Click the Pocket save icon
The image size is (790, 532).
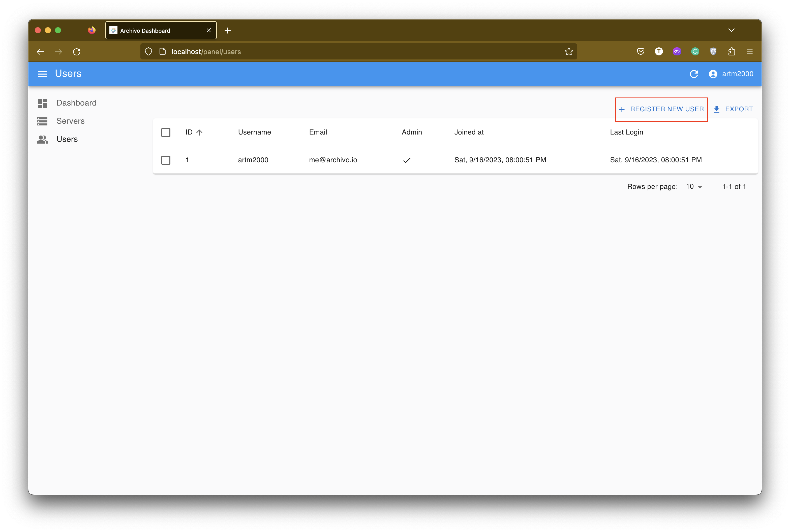640,51
